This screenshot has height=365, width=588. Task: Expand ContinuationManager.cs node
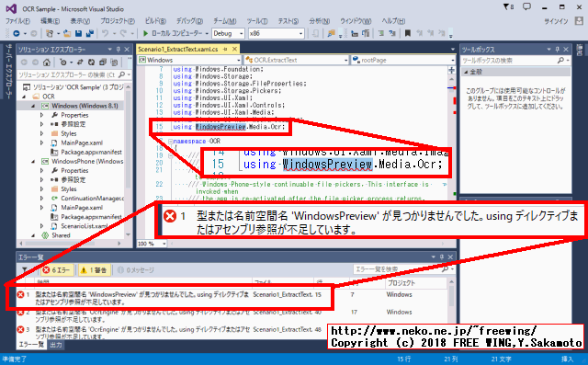[x=41, y=199]
